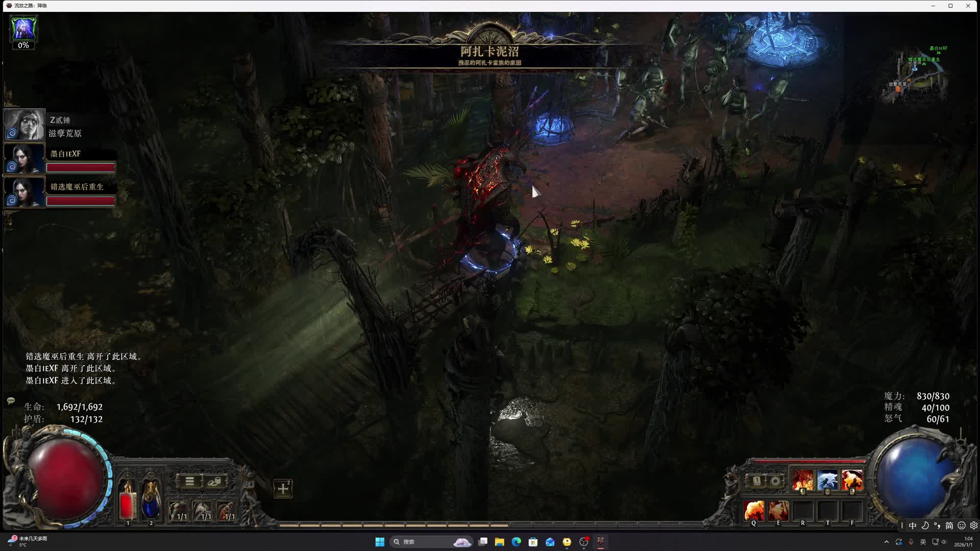This screenshot has width=980, height=551.
Task: Select the Q fire skill slot
Action: click(754, 510)
